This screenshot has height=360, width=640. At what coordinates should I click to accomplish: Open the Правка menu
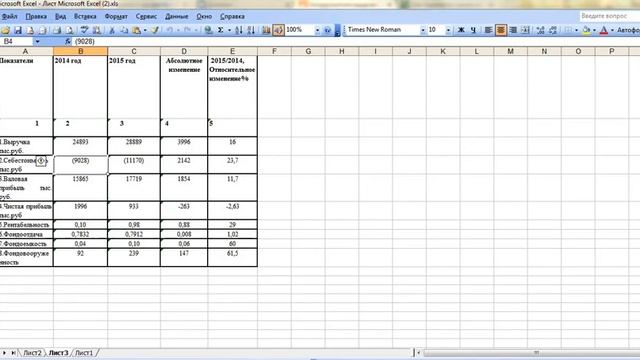pos(36,16)
